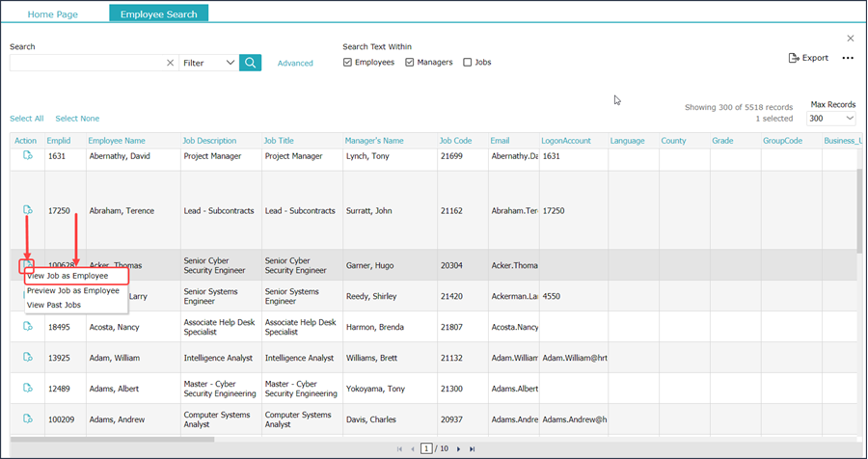Go to next page arrow
The width and height of the screenshot is (868, 459).
pyautogui.click(x=458, y=449)
